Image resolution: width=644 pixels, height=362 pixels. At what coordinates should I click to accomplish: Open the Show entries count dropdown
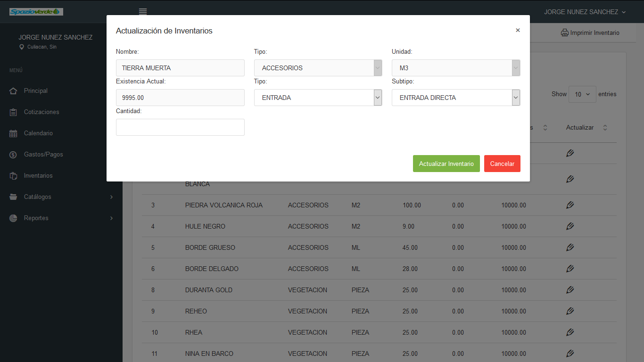pyautogui.click(x=582, y=94)
